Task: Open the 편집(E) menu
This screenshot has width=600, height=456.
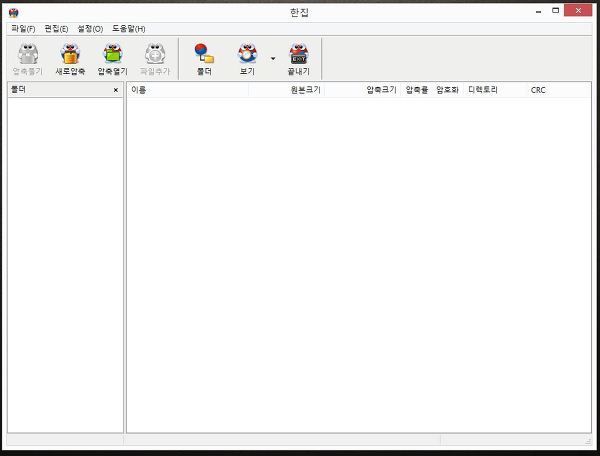Action: click(56, 29)
